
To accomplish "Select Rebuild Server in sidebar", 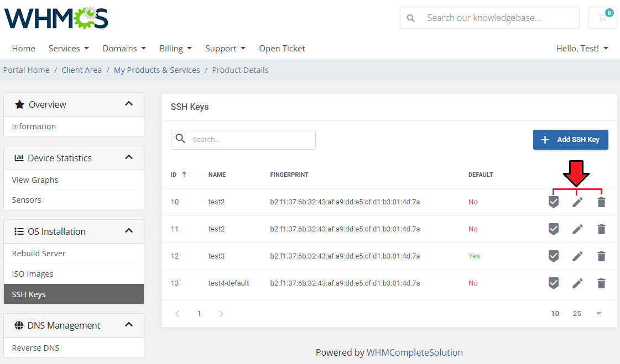I will coord(39,254).
